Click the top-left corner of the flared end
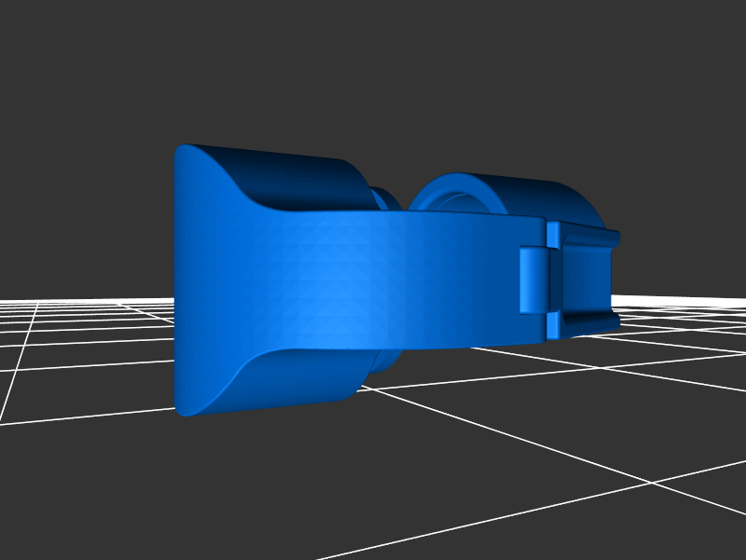The height and width of the screenshot is (560, 746). pos(183,149)
